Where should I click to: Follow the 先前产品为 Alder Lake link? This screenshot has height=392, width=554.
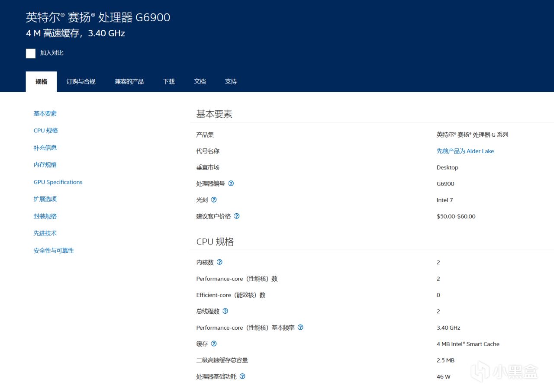click(x=465, y=151)
